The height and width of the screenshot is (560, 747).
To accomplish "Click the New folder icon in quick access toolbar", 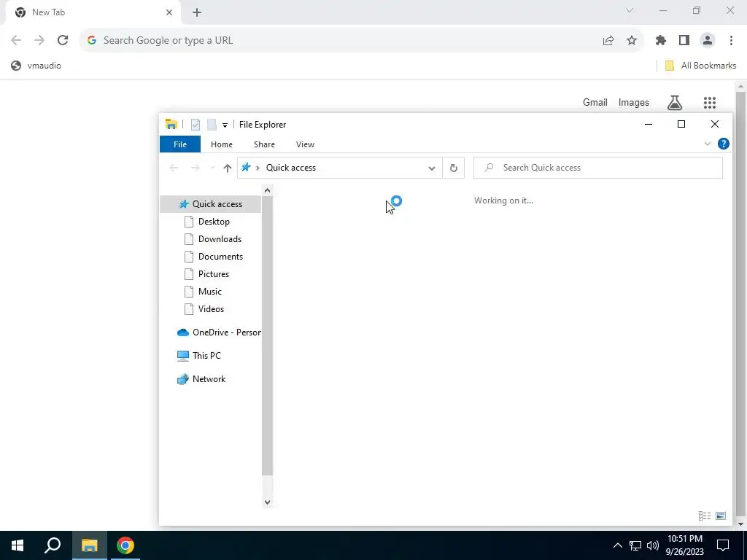I will coord(212,125).
